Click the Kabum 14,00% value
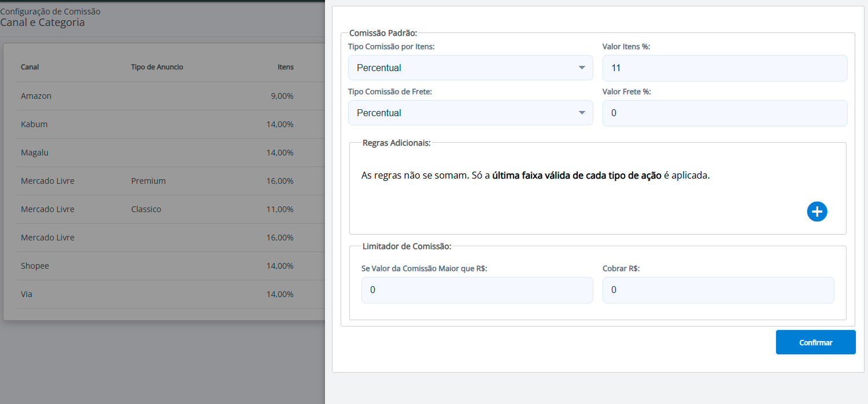 (x=280, y=124)
